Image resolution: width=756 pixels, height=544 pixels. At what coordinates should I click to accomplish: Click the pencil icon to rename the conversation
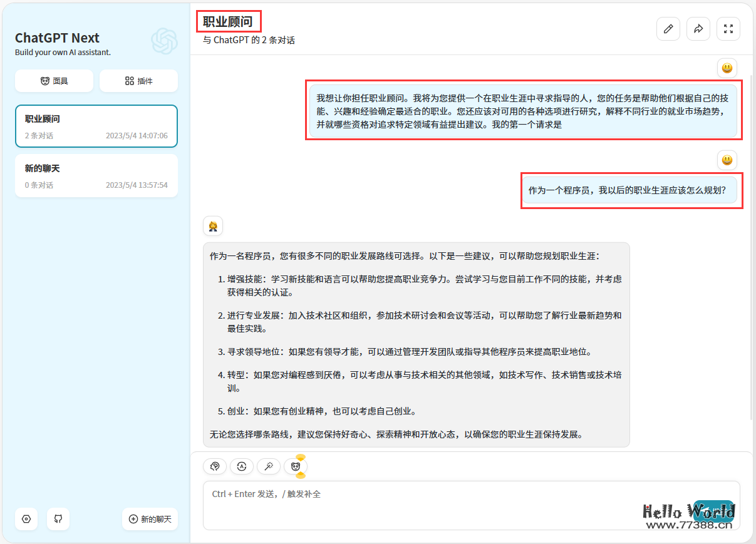pos(668,29)
